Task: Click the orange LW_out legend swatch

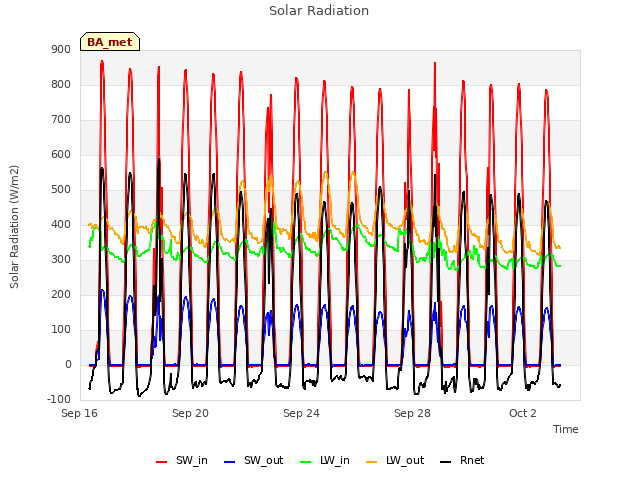Action: [x=372, y=462]
